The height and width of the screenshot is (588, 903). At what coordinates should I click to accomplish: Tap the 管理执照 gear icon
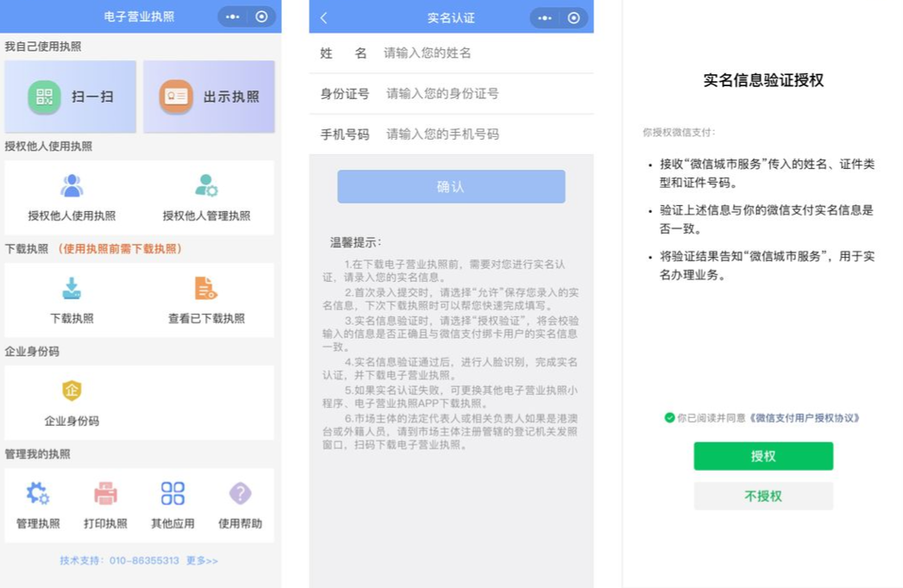pyautogui.click(x=38, y=493)
